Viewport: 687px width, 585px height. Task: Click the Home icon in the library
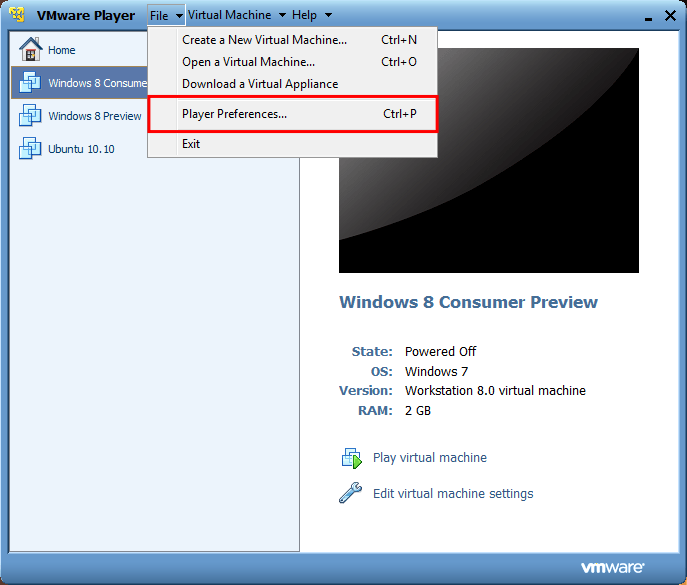pos(30,50)
